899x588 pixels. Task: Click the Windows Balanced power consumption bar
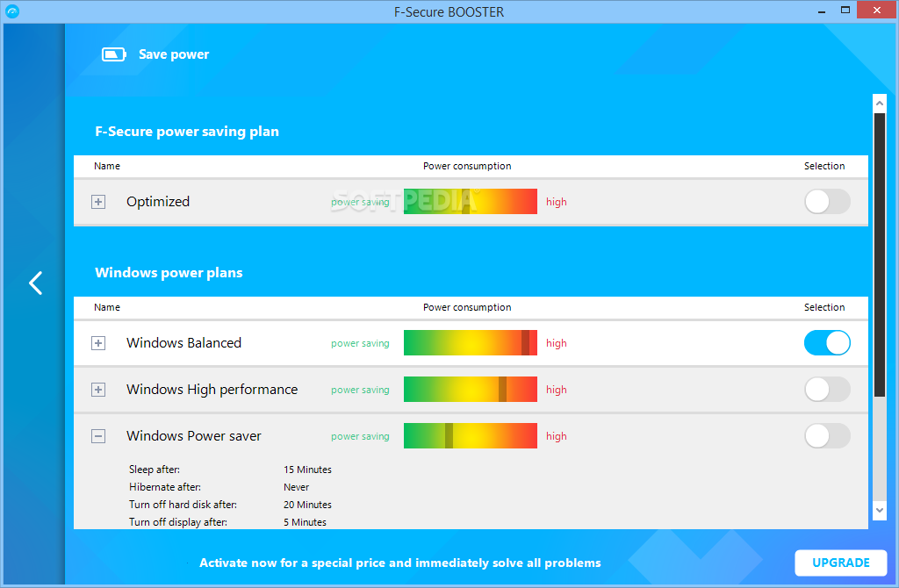point(471,343)
